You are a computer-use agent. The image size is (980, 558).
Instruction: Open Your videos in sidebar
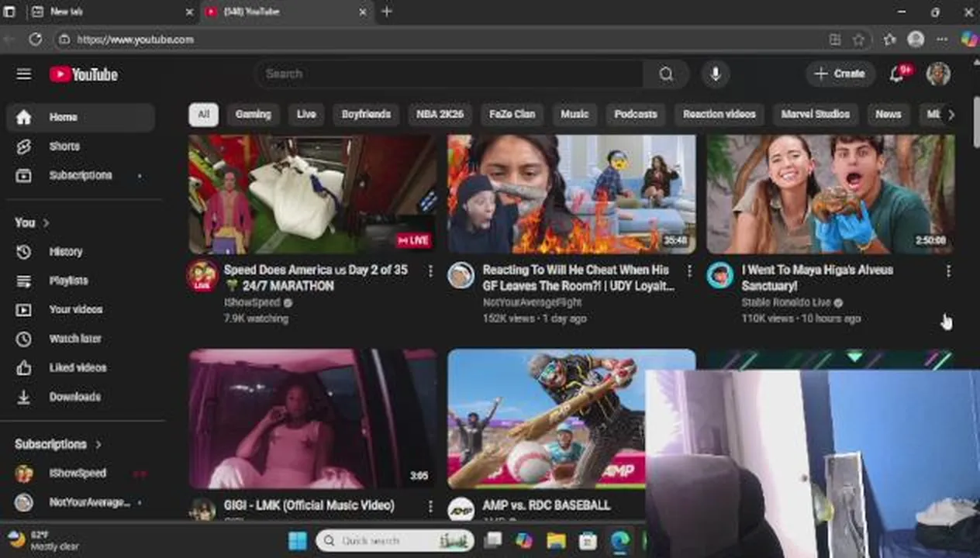point(81,310)
